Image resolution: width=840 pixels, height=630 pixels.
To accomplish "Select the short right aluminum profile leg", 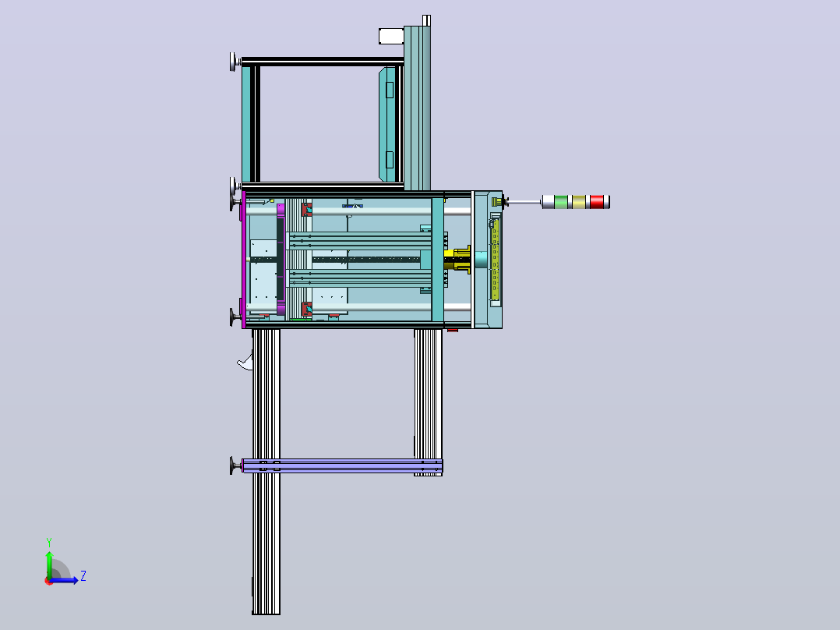I will (x=428, y=402).
